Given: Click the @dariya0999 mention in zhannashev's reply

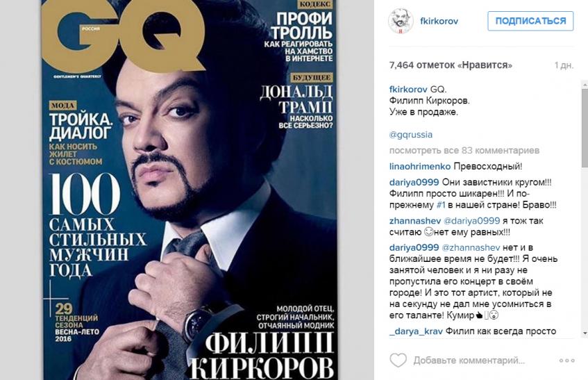Looking at the screenshot, I should (472, 221).
